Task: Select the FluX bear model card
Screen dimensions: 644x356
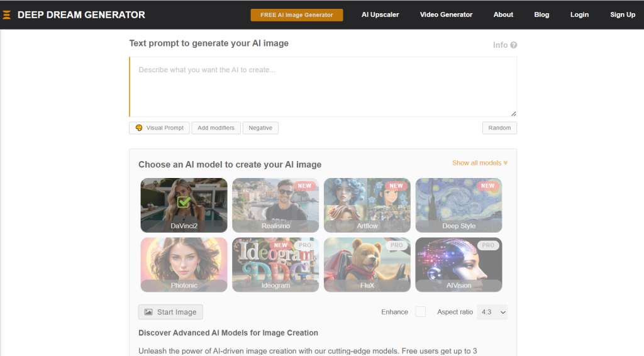Action: 367,265
